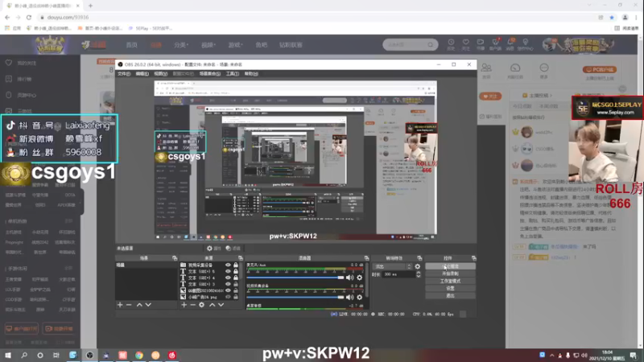Click the streaming button in OBS controls
This screenshot has height=362, width=644.
coord(450,266)
